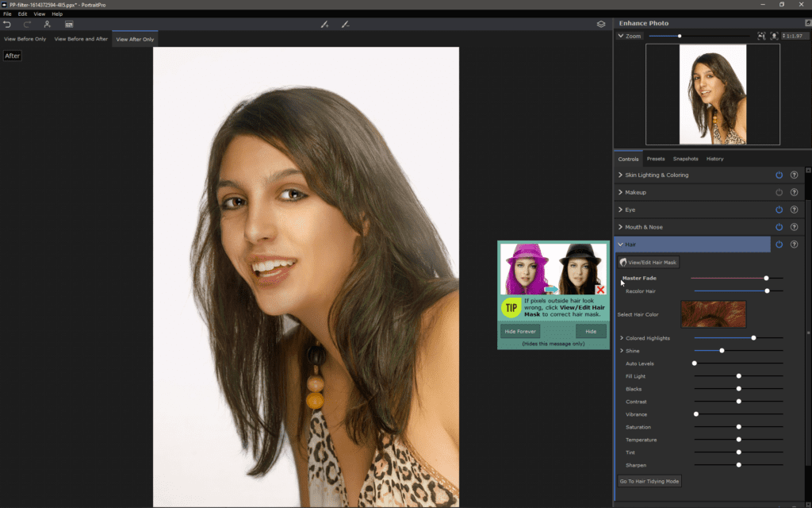Select the restore brush minus tool
This screenshot has width=812, height=508.
[346, 25]
